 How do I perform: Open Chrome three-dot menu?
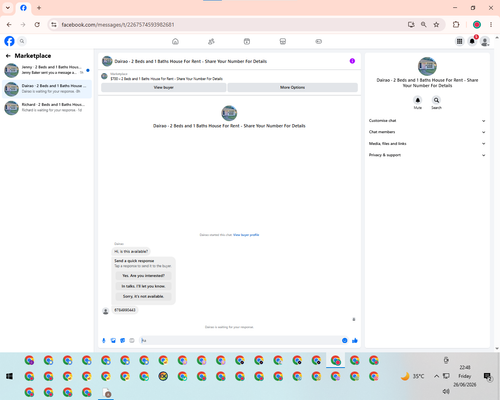pos(491,25)
